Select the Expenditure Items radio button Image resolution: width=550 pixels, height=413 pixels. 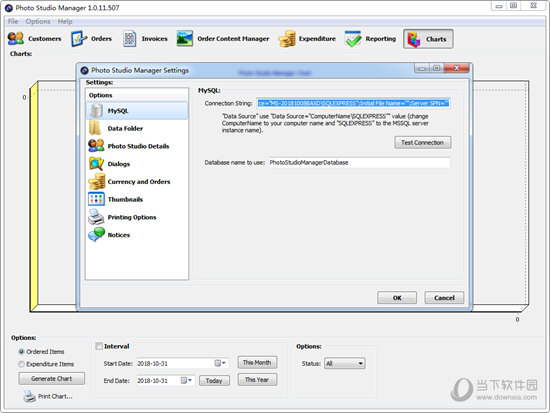pyautogui.click(x=21, y=364)
